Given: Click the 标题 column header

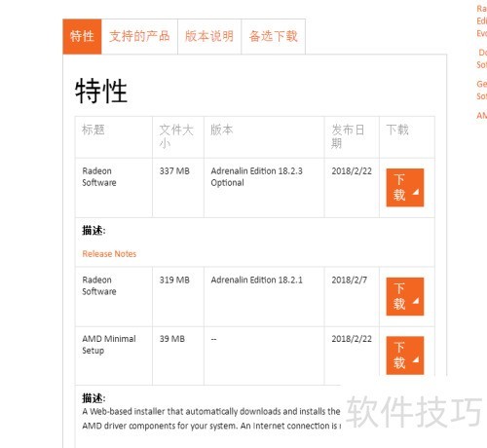Looking at the screenshot, I should click(94, 130).
